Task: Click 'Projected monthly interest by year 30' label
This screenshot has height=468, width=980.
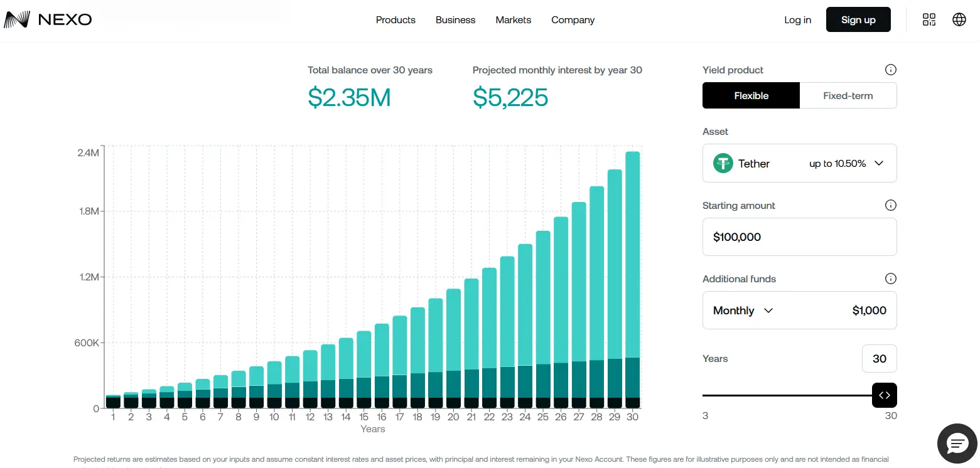Action: (x=557, y=70)
